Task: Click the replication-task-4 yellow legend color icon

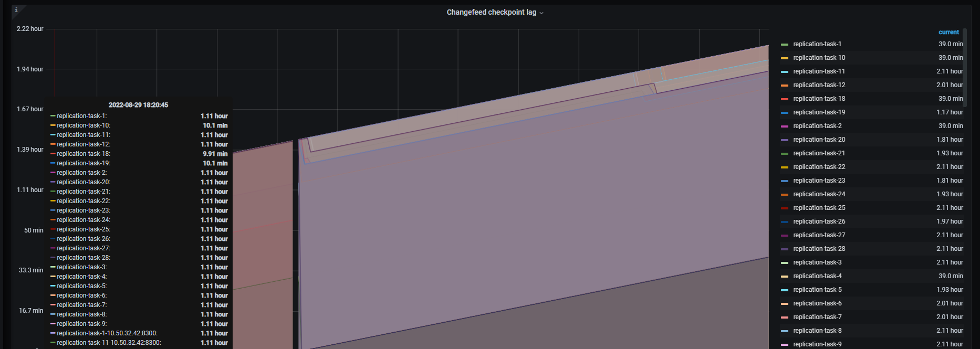Action: [785, 277]
